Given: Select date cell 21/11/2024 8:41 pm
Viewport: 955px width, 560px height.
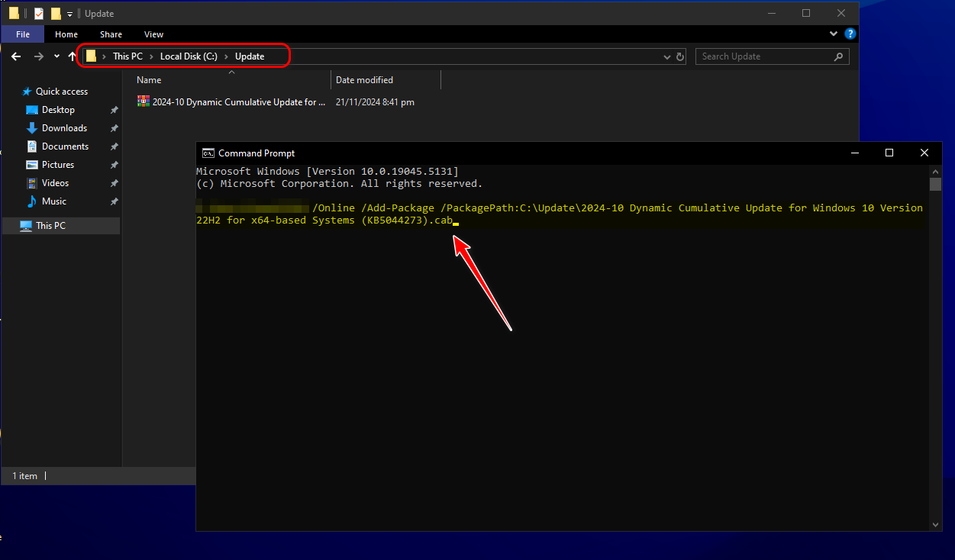Looking at the screenshot, I should 375,102.
